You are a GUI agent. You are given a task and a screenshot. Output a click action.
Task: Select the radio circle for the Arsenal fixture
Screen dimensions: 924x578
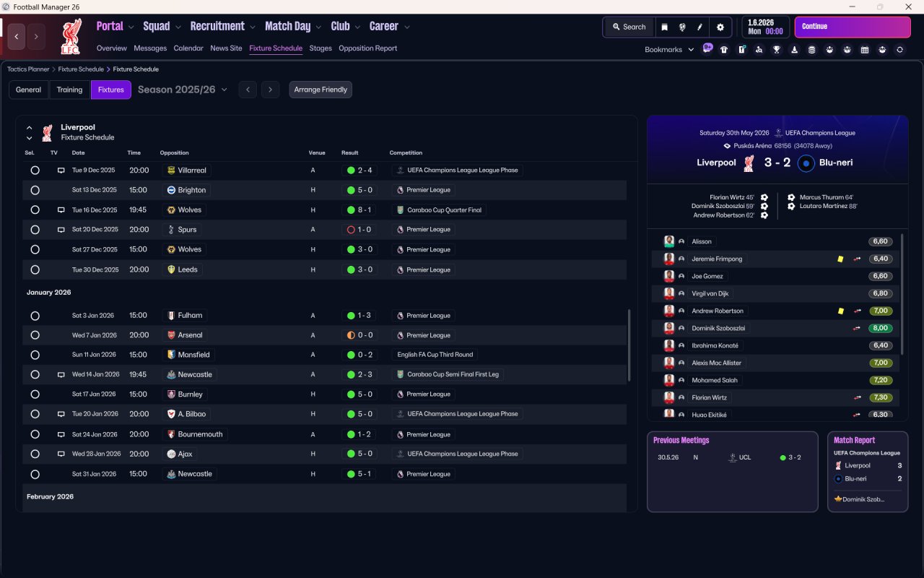click(x=35, y=335)
